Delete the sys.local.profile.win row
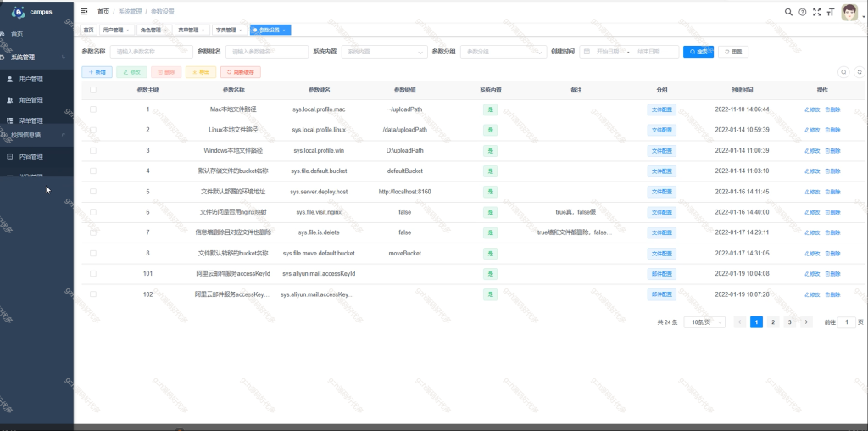868x431 pixels. point(832,151)
